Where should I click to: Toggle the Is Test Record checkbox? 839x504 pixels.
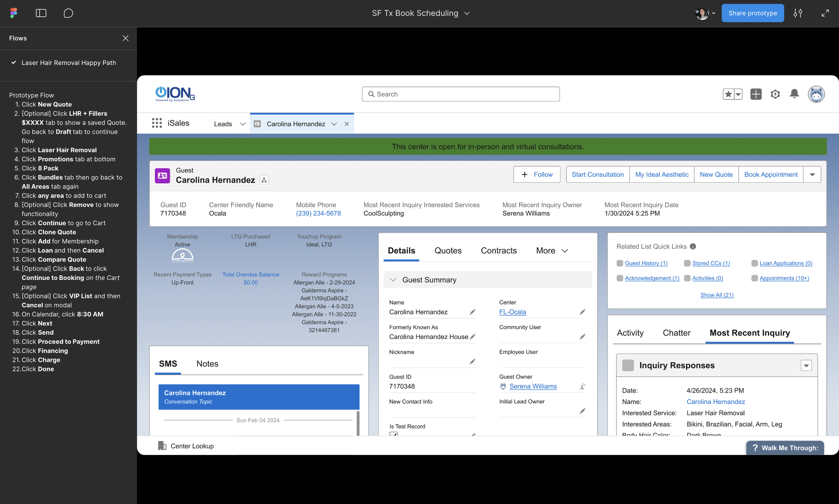click(394, 434)
